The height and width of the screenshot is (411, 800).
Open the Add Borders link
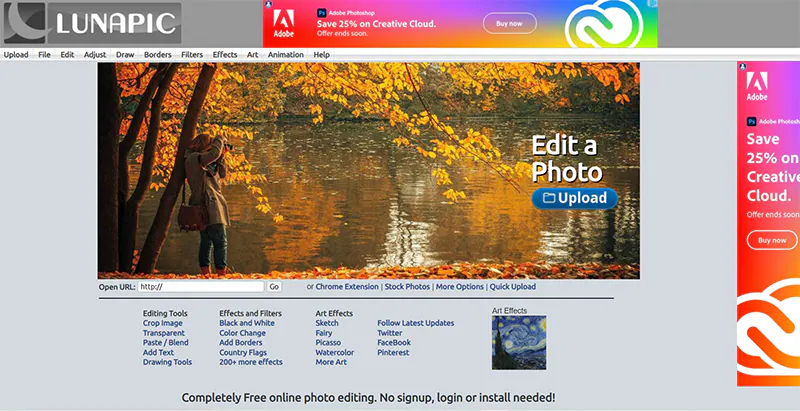coord(241,343)
